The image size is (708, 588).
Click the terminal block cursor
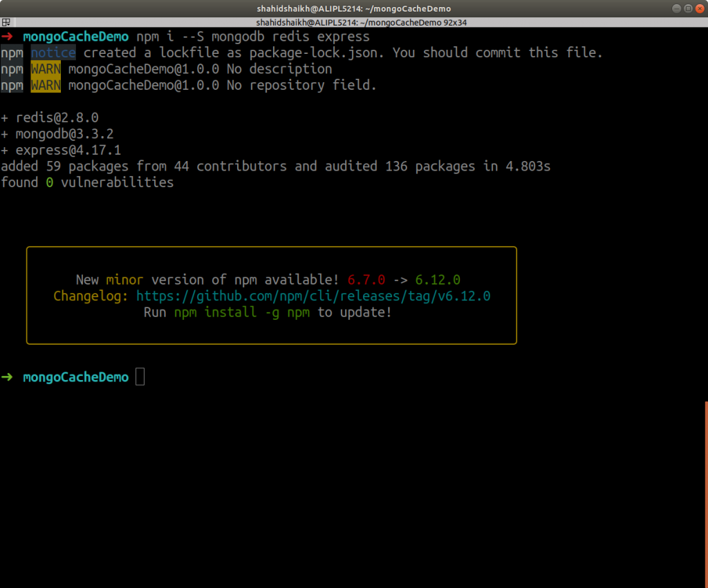point(140,377)
